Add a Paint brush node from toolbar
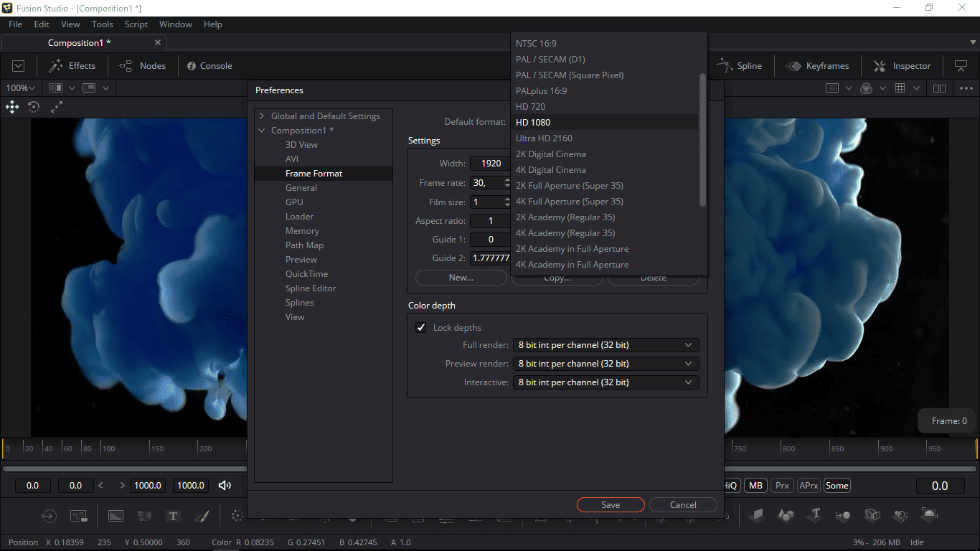 [202, 516]
